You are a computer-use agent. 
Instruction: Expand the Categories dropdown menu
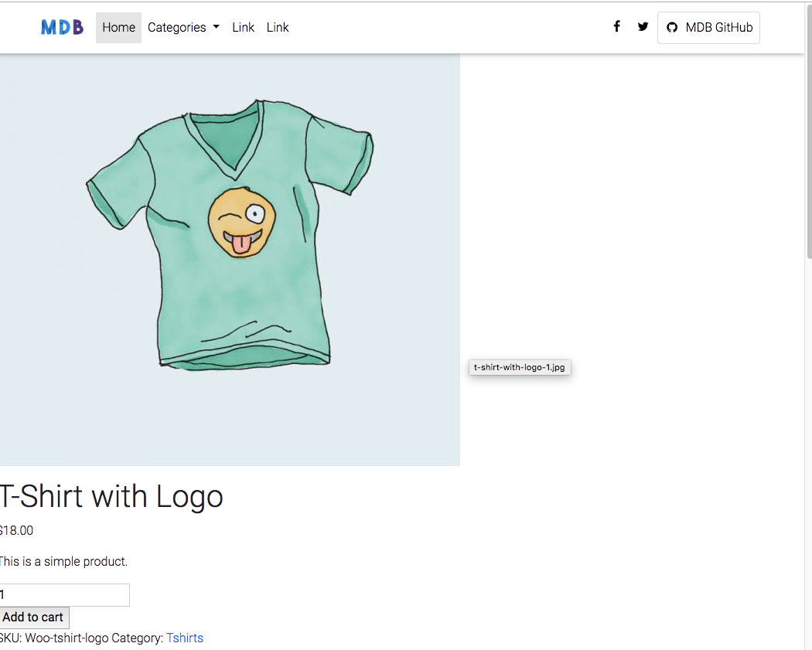pos(183,27)
